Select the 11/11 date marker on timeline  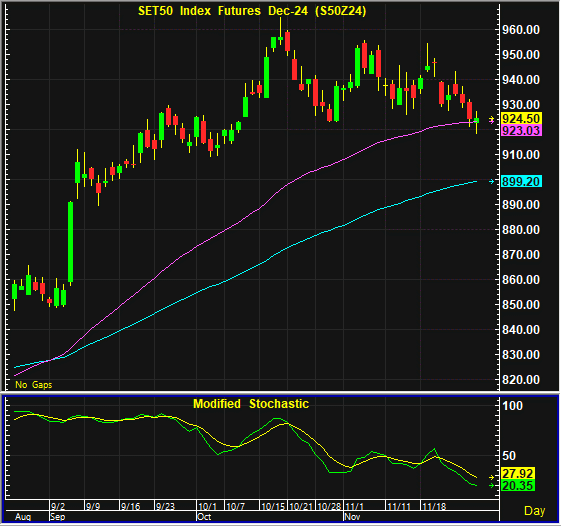(x=399, y=506)
